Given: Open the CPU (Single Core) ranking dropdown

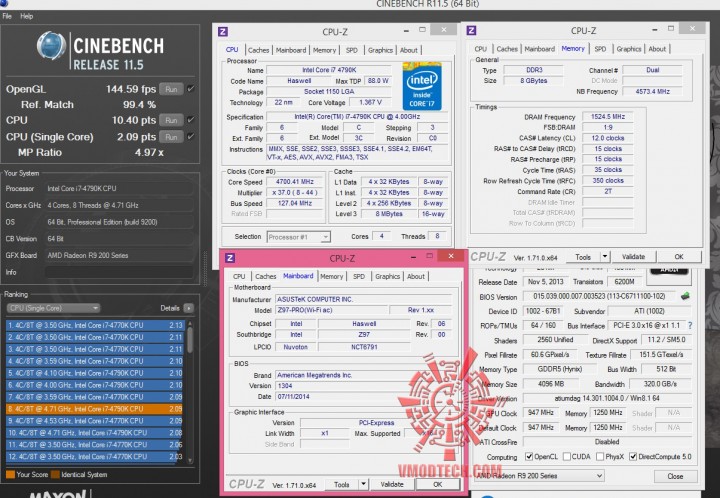Looking at the screenshot, I should (x=53, y=308).
